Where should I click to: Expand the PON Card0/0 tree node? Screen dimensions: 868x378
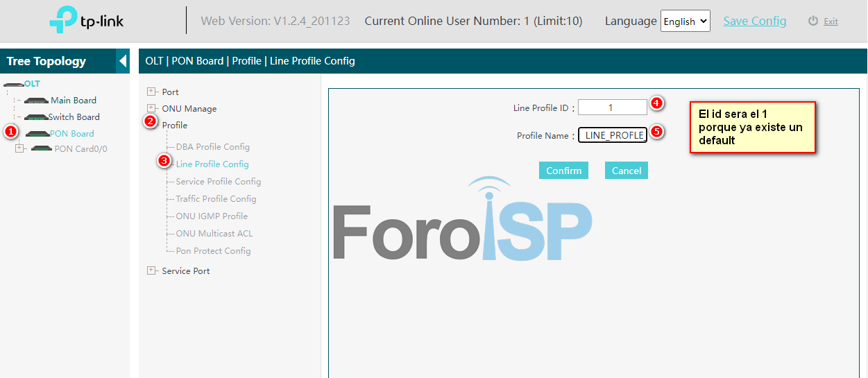19,148
